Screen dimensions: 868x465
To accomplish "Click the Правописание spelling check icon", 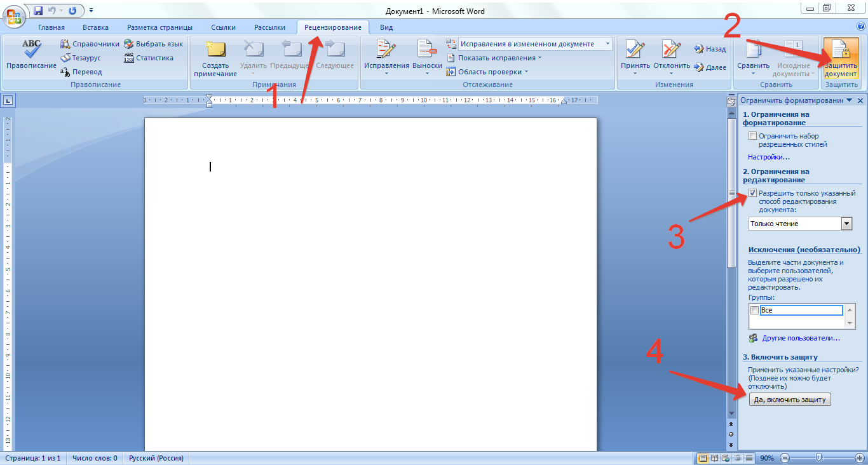I will point(31,50).
